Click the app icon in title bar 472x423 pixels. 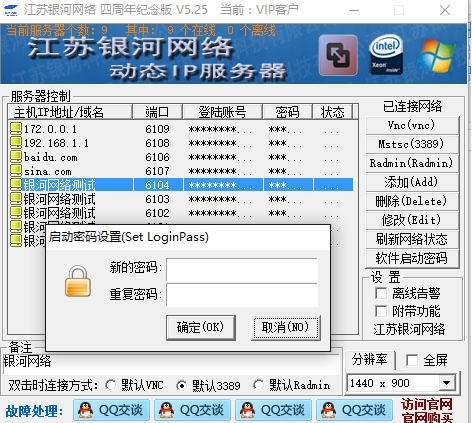point(11,10)
